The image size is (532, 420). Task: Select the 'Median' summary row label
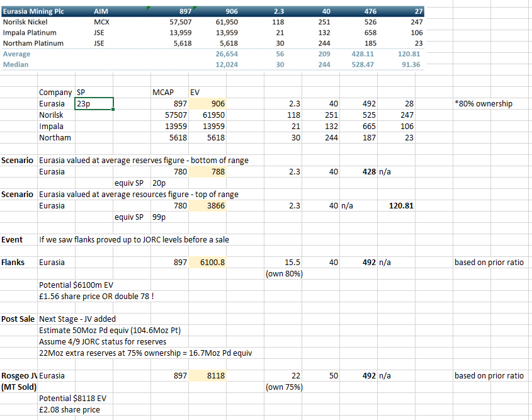16,64
